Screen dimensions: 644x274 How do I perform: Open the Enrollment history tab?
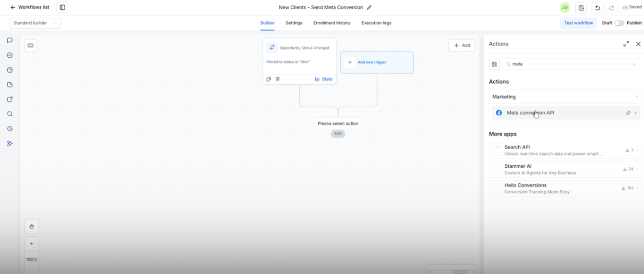[x=332, y=23]
